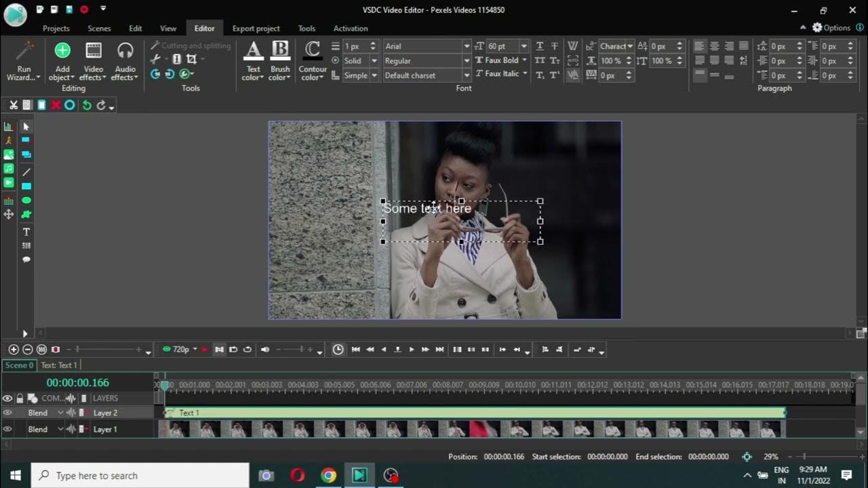Viewport: 868px width, 488px height.
Task: Select the Text tool in left toolbar
Action: click(x=26, y=232)
